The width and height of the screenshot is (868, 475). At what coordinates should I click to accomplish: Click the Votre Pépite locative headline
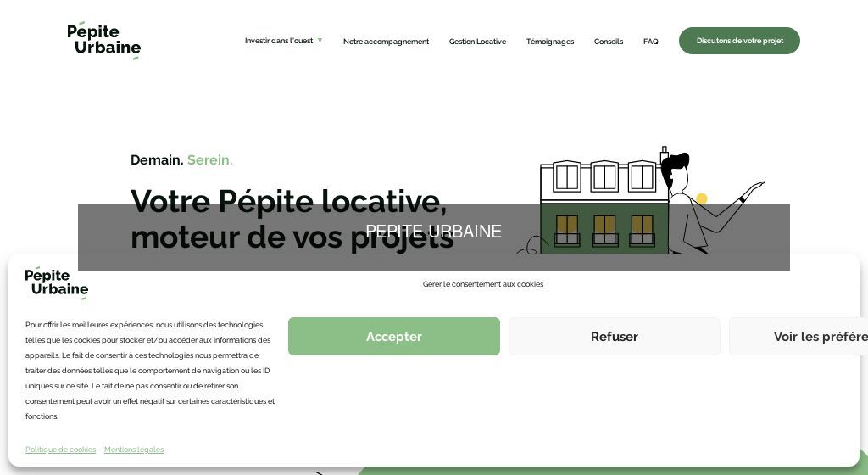click(292, 219)
